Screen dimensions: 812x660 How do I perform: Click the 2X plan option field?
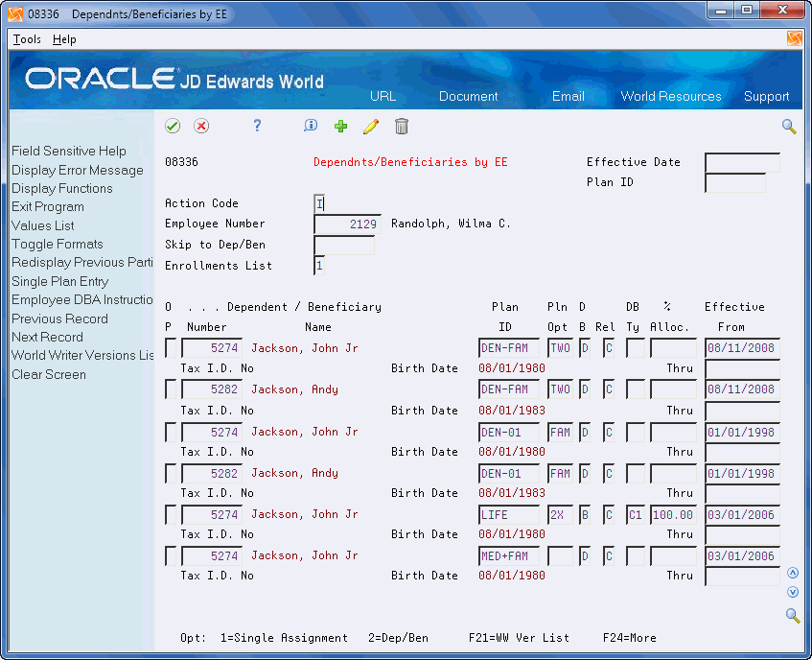tap(560, 514)
